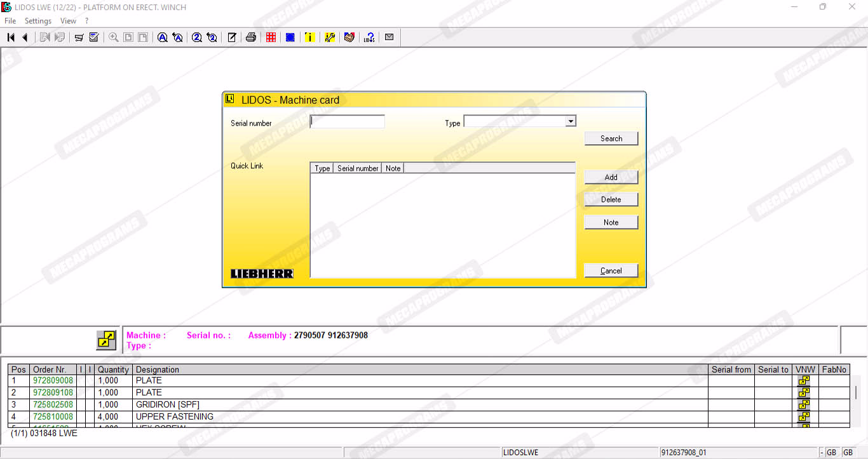Image resolution: width=868 pixels, height=459 pixels.
Task: Click the GRIDIRON [SPF] designation
Action: [x=168, y=404]
